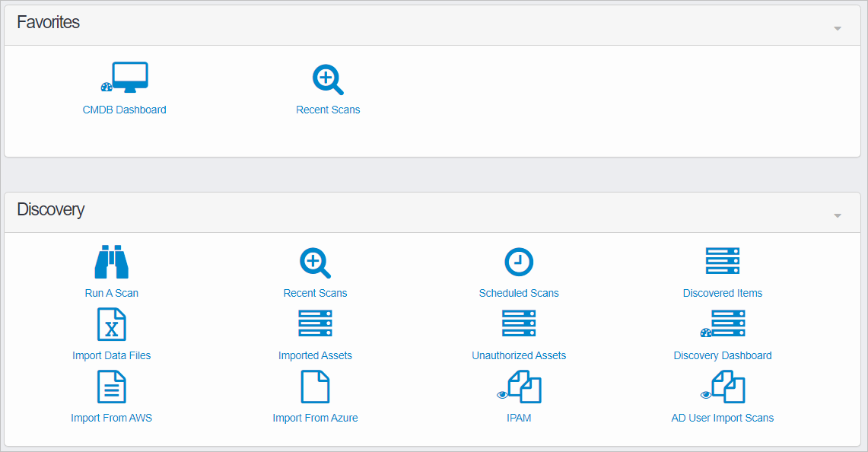This screenshot has height=452, width=868.
Task: Click the Imported Assets icon
Action: coord(315,323)
